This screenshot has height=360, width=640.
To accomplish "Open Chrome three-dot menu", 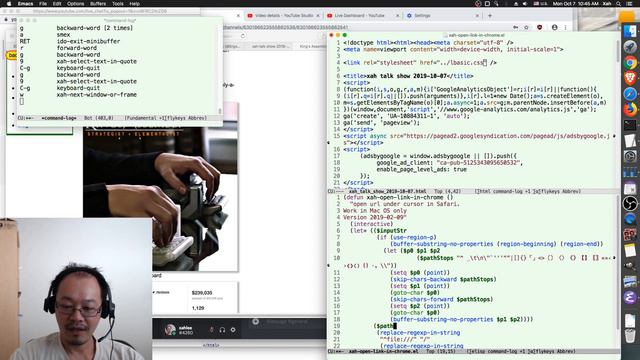I will (x=565, y=27).
